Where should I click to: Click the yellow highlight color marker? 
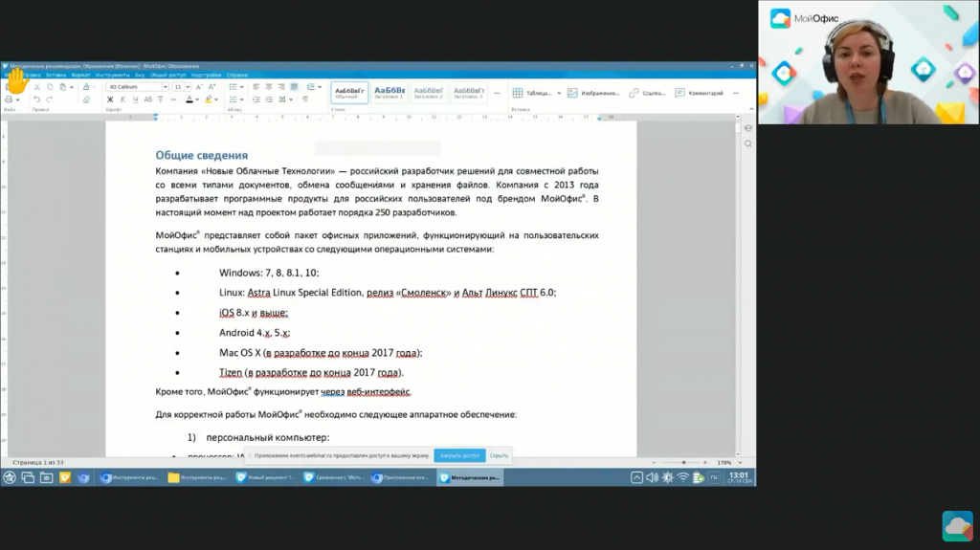[x=209, y=99]
